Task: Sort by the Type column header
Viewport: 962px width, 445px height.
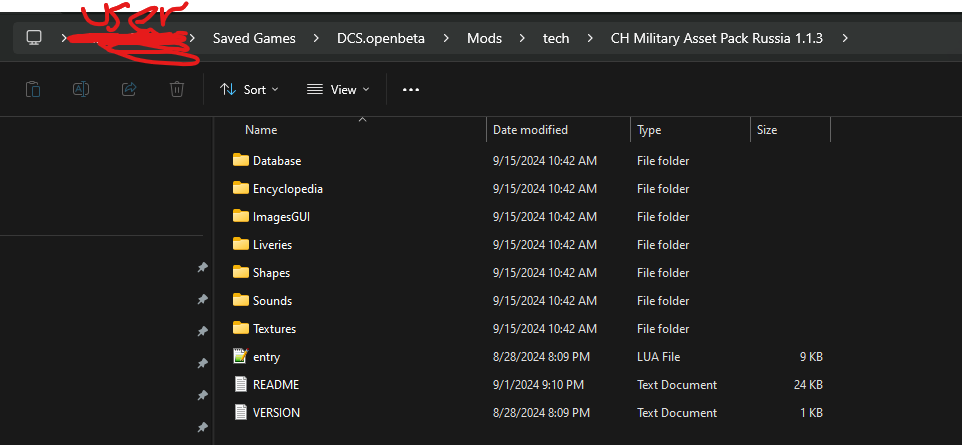Action: [649, 130]
